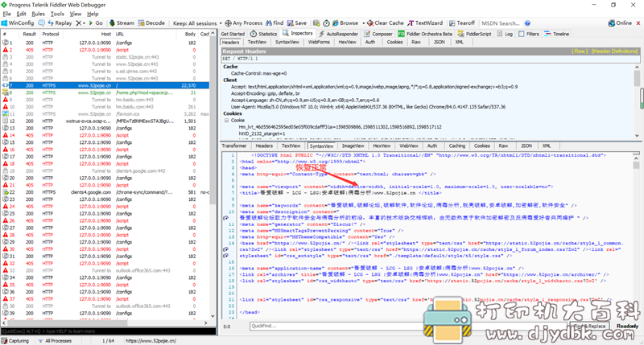The image size is (644, 345).
Task: Click the Go resume button
Action: pos(96,23)
